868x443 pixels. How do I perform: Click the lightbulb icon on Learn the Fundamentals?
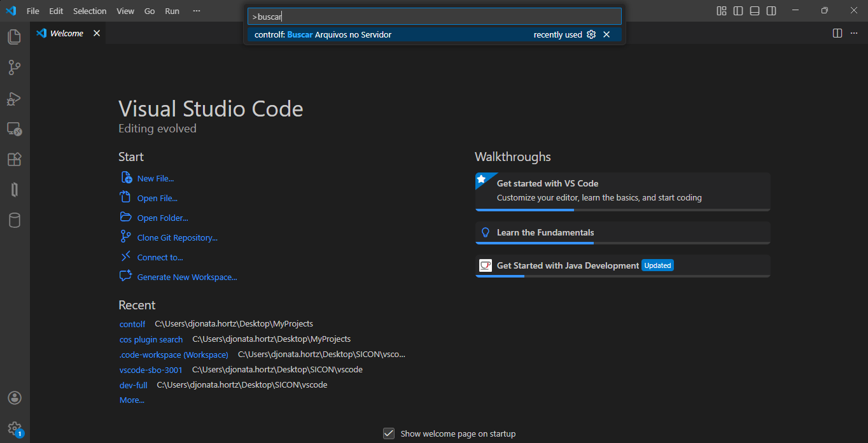coord(486,233)
